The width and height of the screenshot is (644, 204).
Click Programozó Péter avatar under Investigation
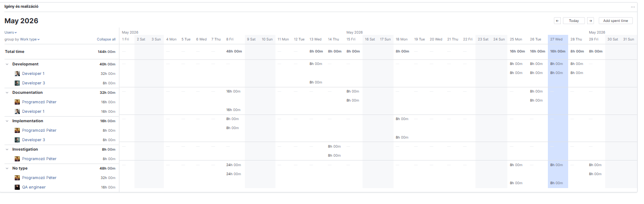[x=17, y=159]
